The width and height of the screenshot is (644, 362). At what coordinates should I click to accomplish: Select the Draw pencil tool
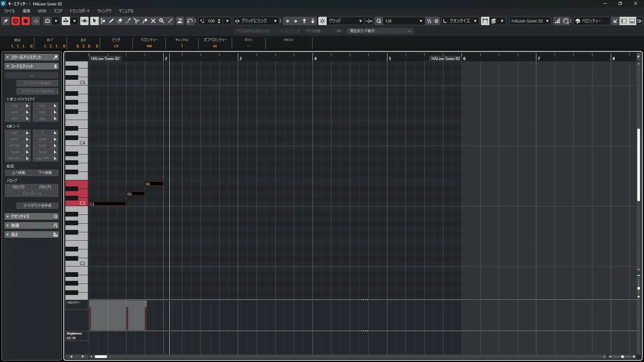pos(111,21)
